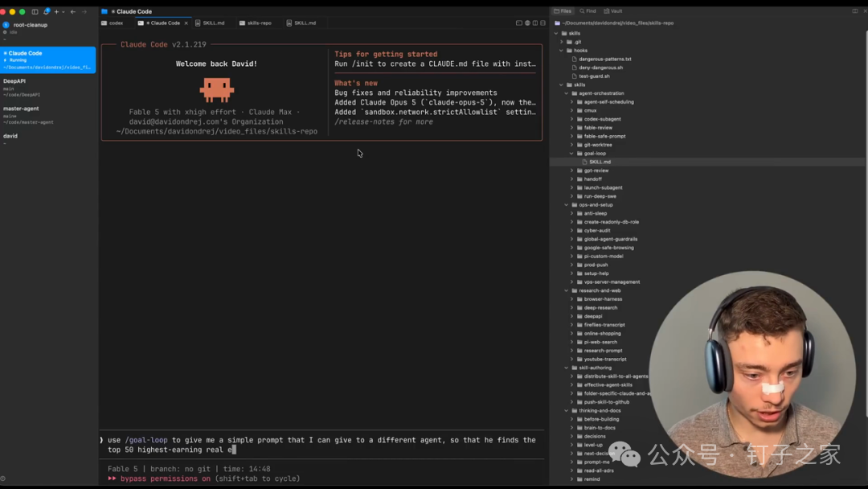
Task: Close the Claude Code tab with its X
Action: pyautogui.click(x=186, y=23)
